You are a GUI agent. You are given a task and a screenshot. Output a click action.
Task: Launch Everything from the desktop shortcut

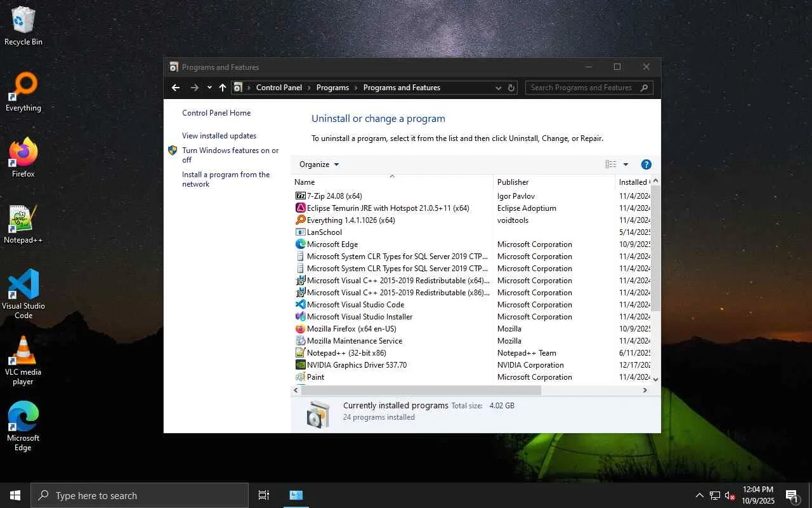(23, 92)
